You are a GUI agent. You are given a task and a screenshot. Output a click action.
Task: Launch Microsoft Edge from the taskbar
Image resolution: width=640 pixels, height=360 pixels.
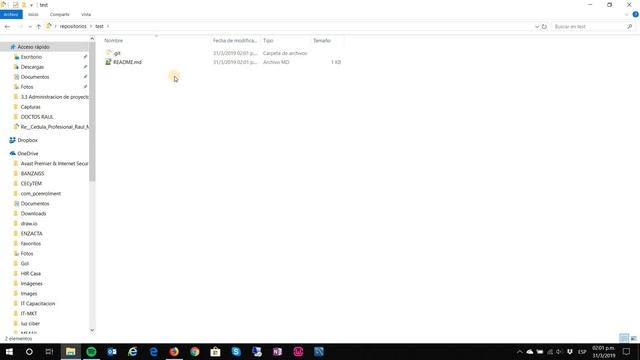pos(153,351)
